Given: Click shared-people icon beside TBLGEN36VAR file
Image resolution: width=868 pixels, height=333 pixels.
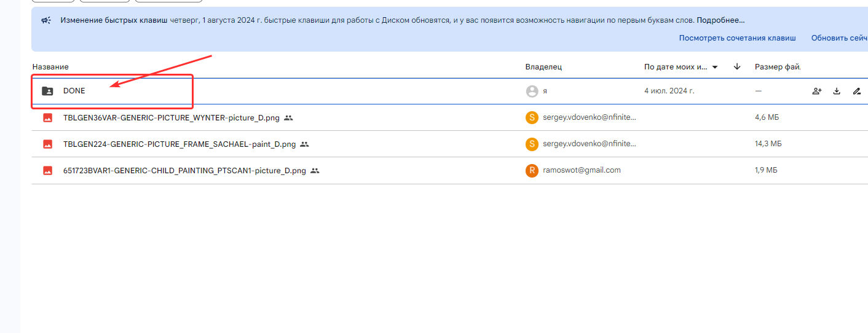Looking at the screenshot, I should (289, 117).
